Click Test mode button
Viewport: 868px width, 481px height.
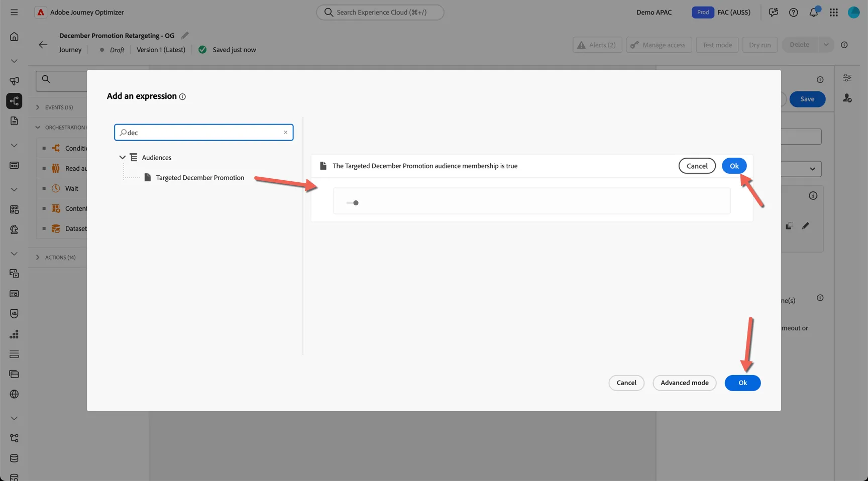[x=717, y=45]
